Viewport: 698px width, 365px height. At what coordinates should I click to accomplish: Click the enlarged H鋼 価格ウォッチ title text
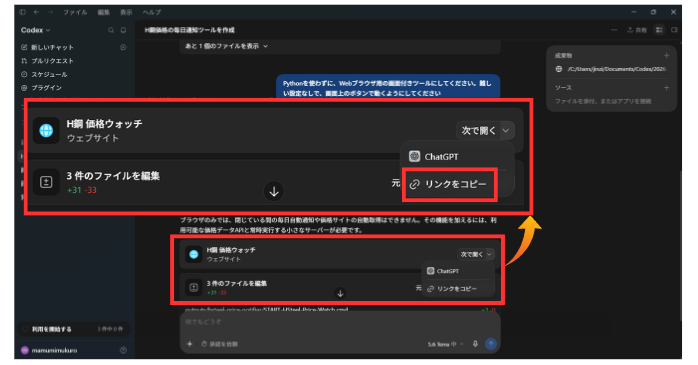click(x=105, y=124)
